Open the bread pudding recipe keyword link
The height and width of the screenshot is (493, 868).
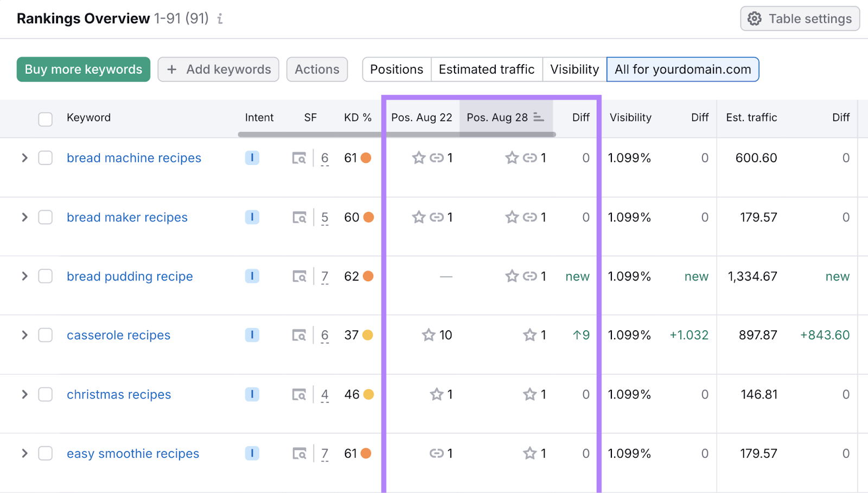(129, 276)
